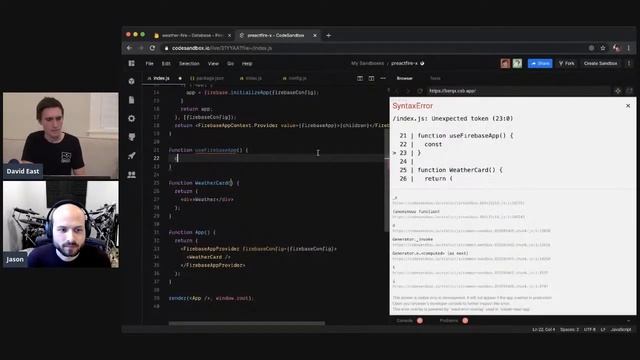The height and width of the screenshot is (360, 640).
Task: Switch to the Tests preview tab
Action: (x=435, y=78)
